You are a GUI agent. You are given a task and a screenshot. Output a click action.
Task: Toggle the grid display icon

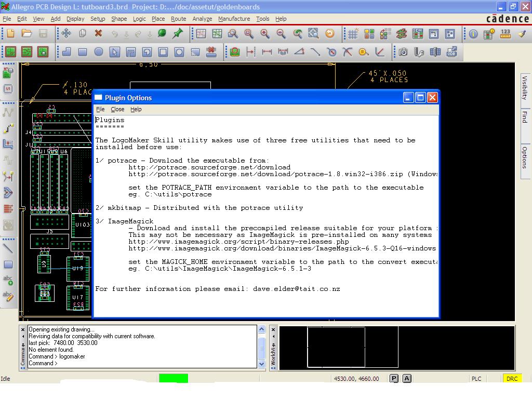coord(353,34)
